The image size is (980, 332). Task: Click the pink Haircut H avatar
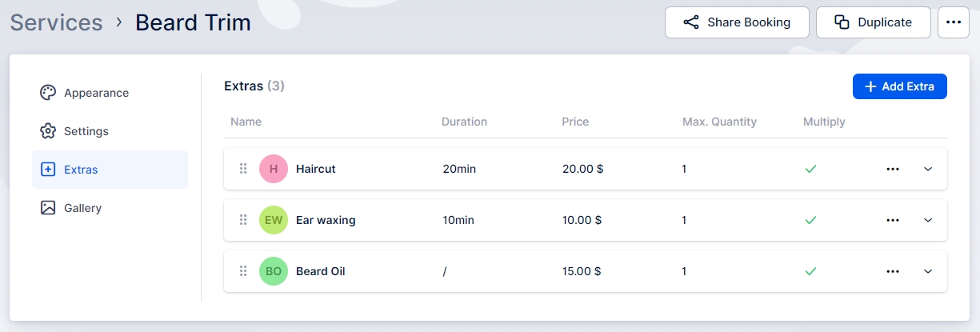[274, 169]
